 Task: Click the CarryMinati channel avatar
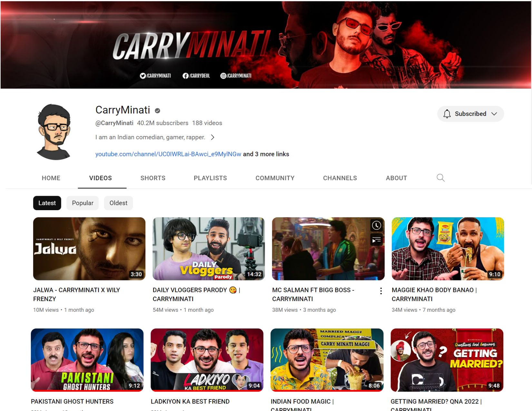coord(54,132)
